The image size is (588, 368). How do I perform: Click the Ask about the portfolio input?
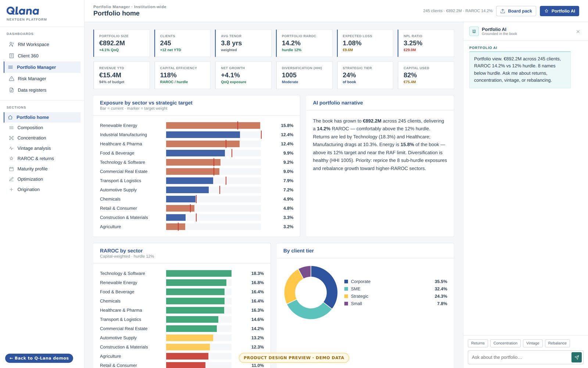[519, 357]
